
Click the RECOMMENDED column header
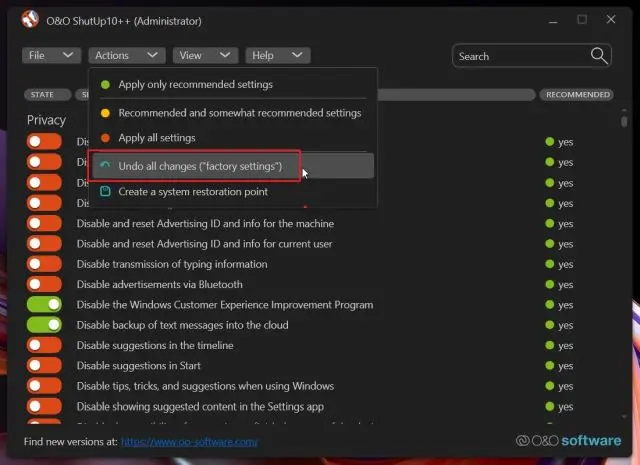577,95
